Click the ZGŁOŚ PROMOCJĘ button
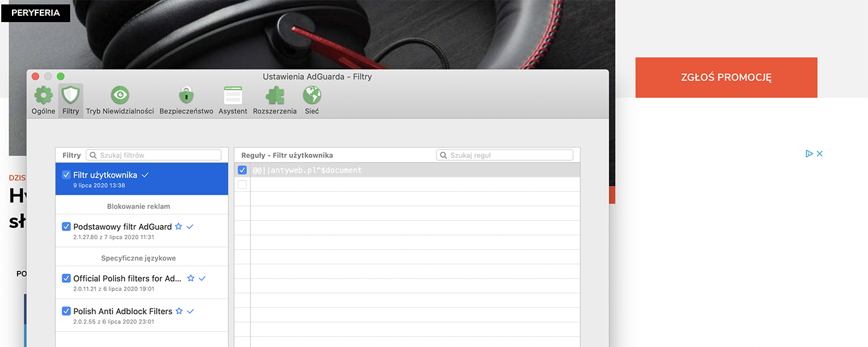Screen dimensions: 868x347 [726, 78]
